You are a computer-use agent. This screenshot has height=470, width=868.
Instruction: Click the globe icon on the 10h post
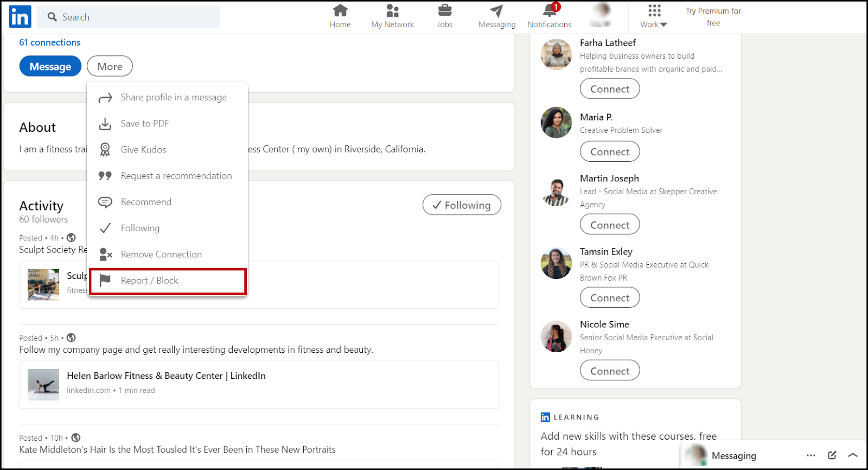point(76,437)
